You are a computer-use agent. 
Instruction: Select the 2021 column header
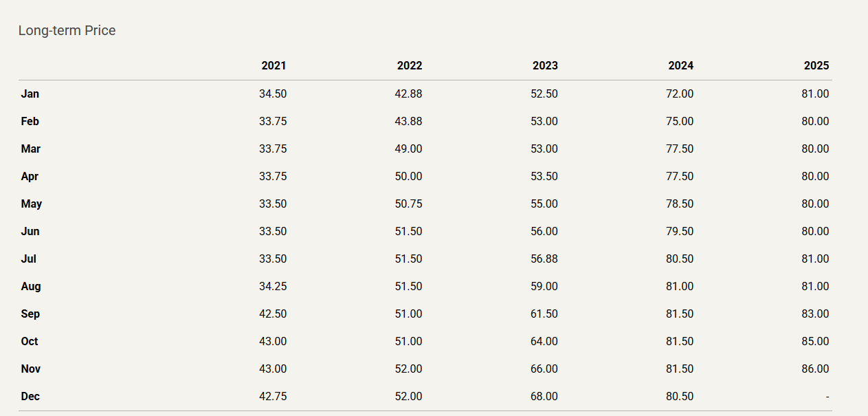tap(274, 66)
